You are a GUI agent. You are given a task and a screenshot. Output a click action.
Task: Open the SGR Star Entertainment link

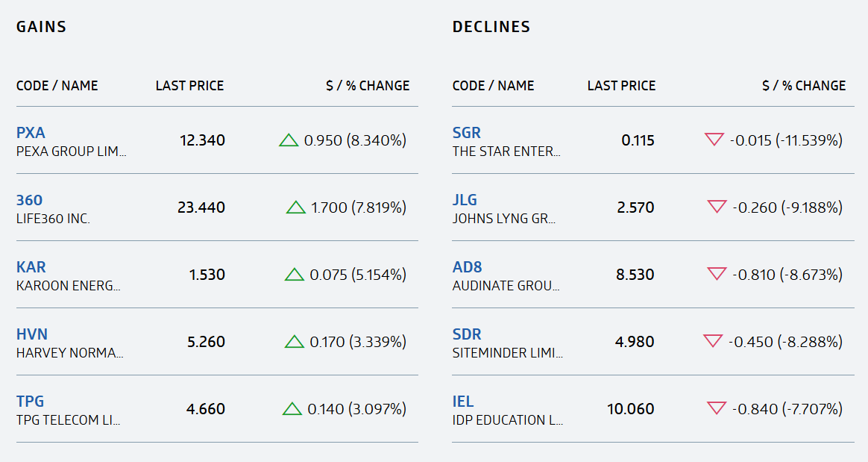pyautogui.click(x=467, y=133)
